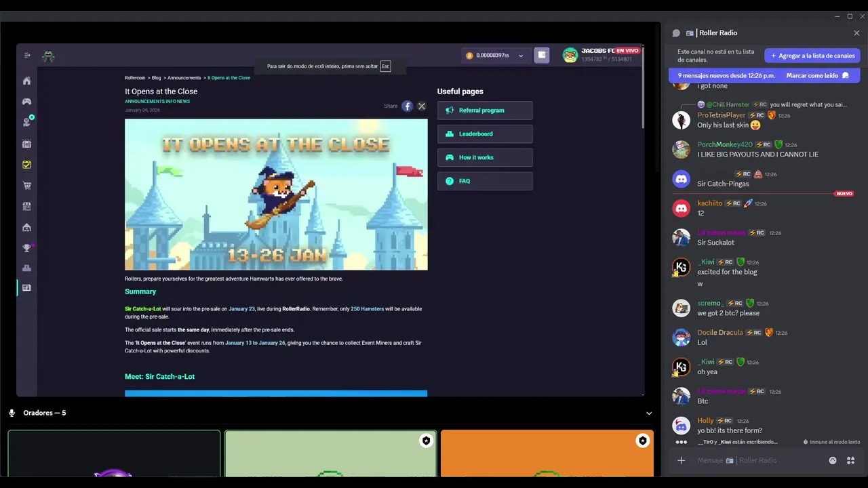Go to Blog breadcrumb link
868x488 pixels.
pyautogui.click(x=157, y=78)
